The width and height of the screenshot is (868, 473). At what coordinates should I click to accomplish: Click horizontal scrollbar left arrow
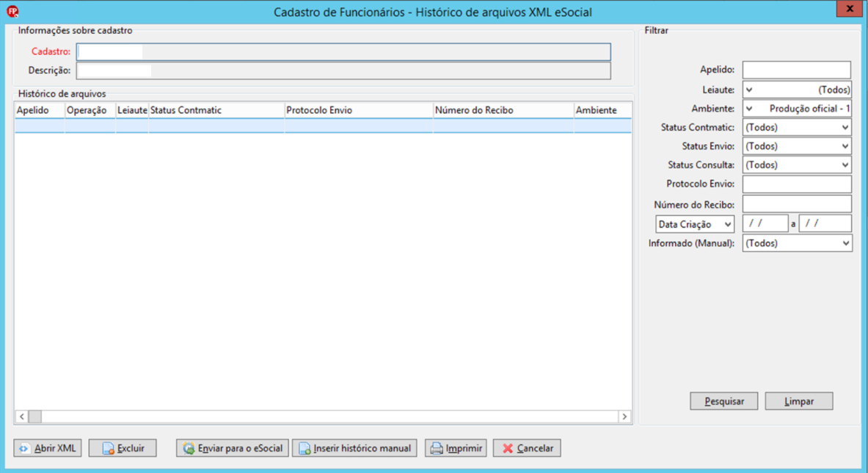[21, 416]
